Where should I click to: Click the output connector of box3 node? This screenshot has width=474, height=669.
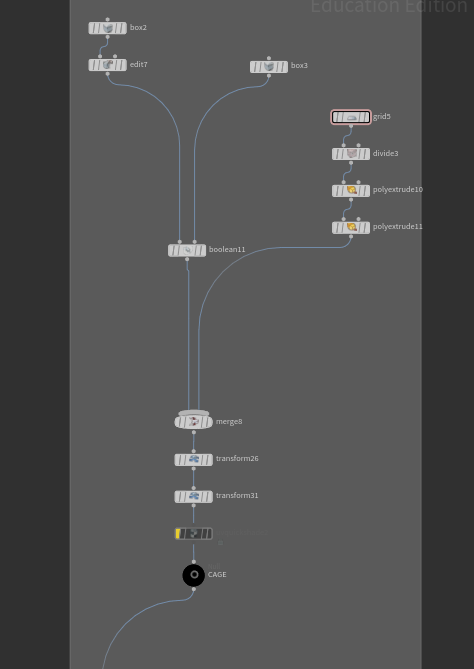(269, 76)
